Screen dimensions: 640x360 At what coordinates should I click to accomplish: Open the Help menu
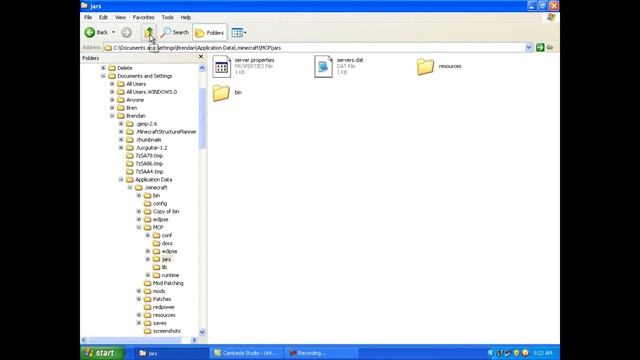click(x=186, y=18)
